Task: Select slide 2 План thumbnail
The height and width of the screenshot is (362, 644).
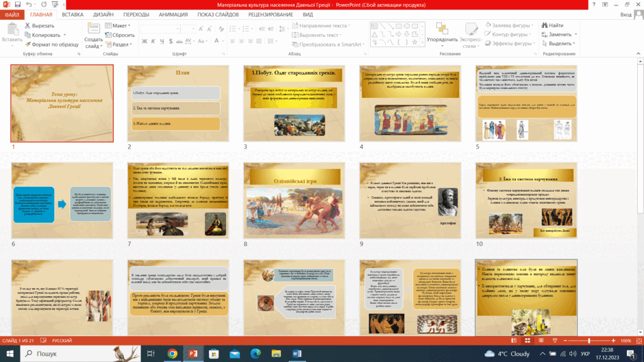Action: tap(178, 103)
